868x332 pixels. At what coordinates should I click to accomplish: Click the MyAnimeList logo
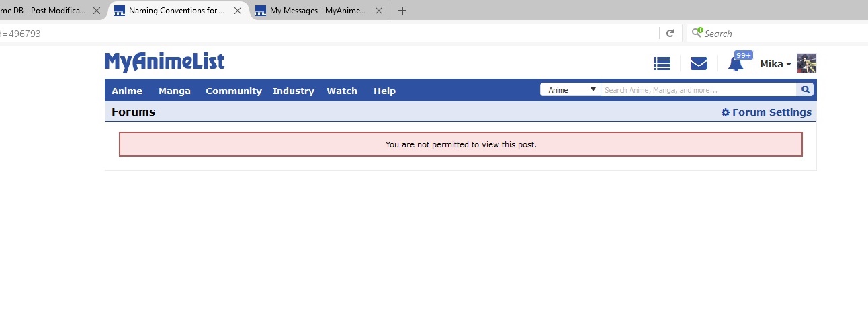(x=165, y=63)
